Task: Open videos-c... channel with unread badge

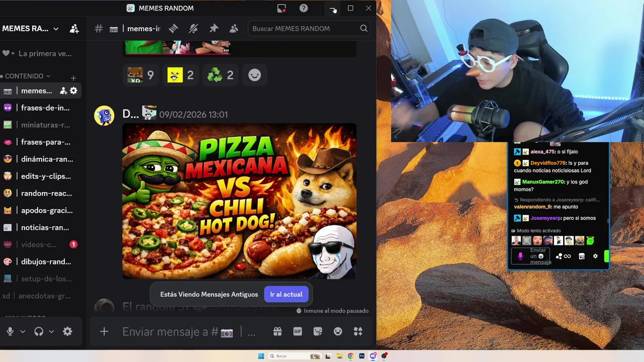Action: (x=41, y=244)
